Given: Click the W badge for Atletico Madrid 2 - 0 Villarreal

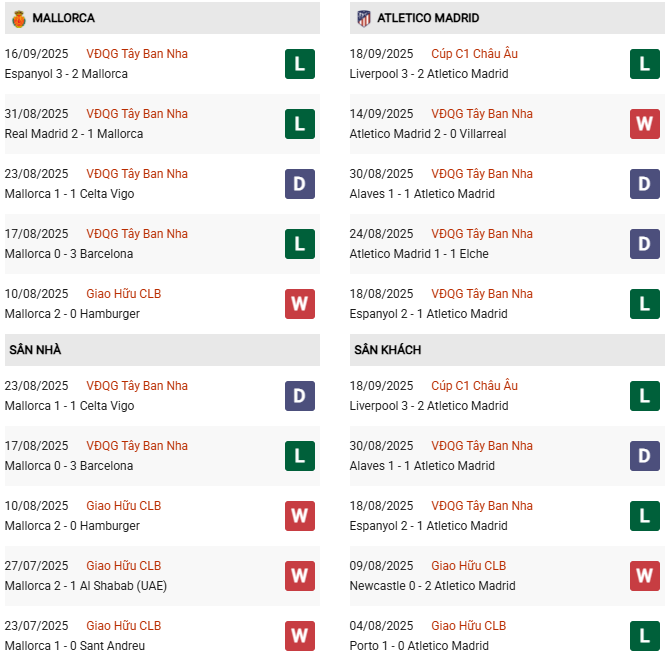Looking at the screenshot, I should point(645,124).
